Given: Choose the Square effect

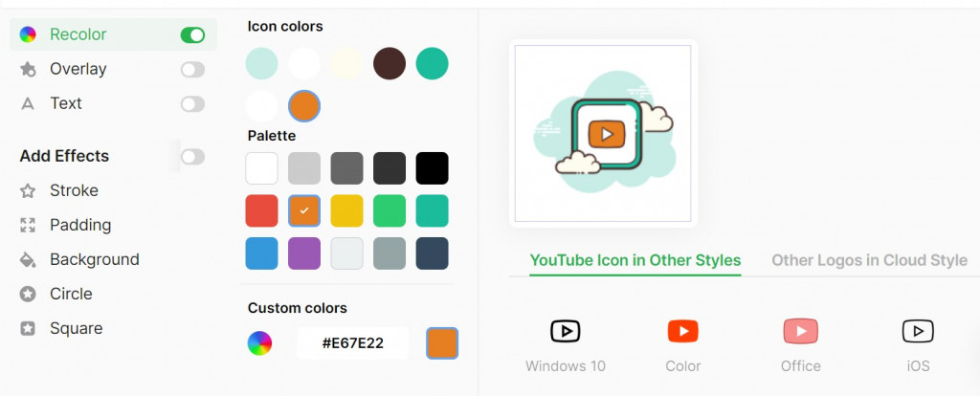Looking at the screenshot, I should (77, 328).
